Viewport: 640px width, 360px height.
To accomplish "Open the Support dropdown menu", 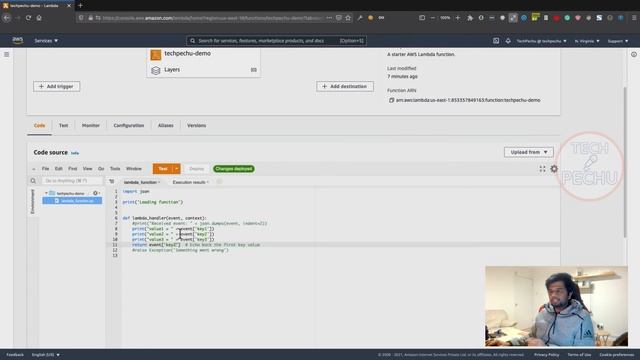I will click(x=618, y=41).
